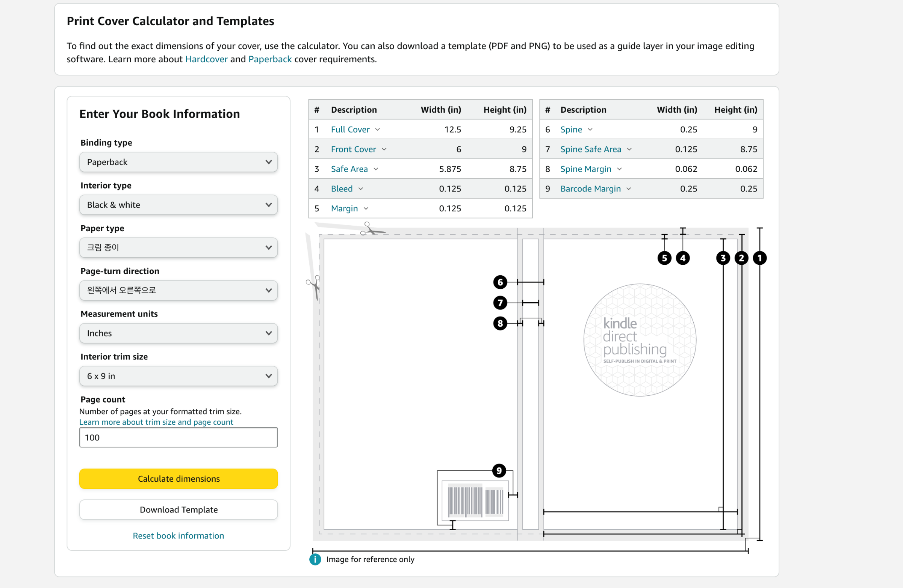Click numbered marker 1 in cover diagram
The width and height of the screenshot is (903, 588).
[x=759, y=258]
